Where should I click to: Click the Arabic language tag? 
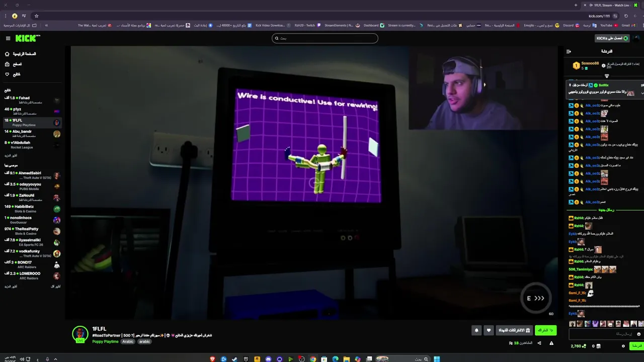click(128, 341)
